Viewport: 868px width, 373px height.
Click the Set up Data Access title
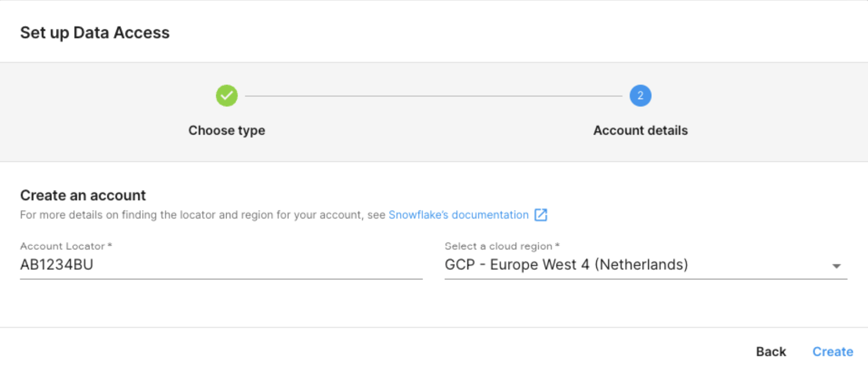point(95,32)
